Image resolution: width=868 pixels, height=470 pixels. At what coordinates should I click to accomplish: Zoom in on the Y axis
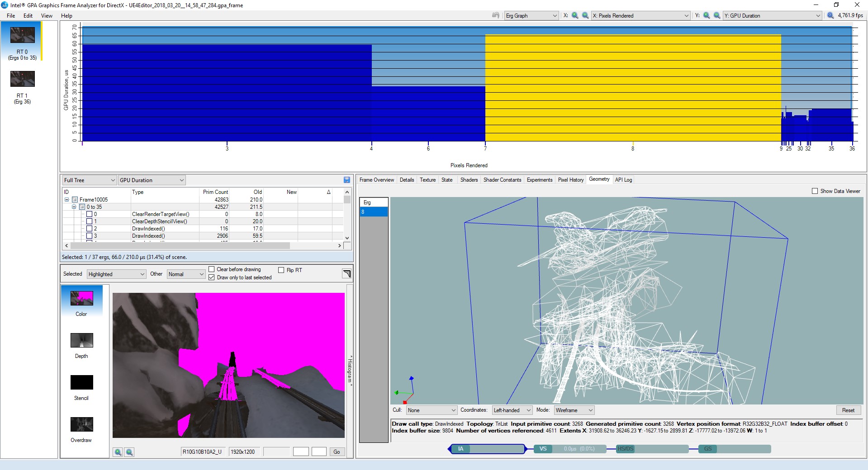(707, 15)
